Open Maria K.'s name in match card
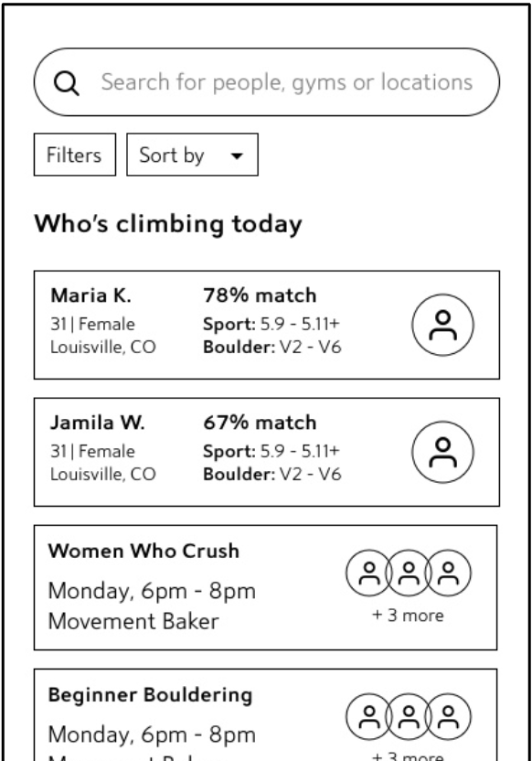The width and height of the screenshot is (532, 761). point(90,295)
